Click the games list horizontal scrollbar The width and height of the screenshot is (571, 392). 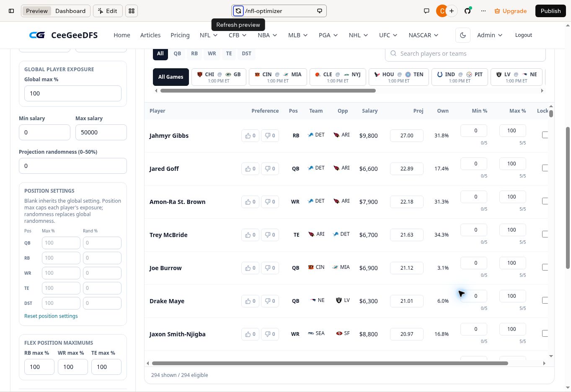(x=268, y=90)
